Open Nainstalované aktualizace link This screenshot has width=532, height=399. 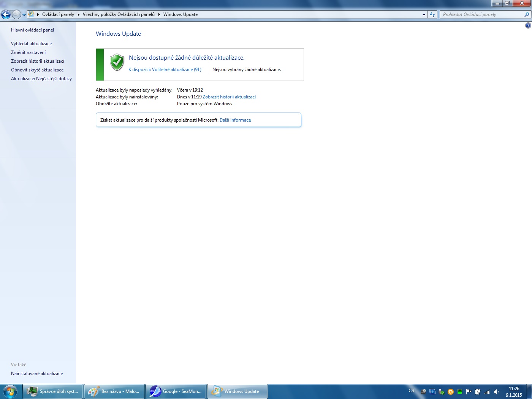tap(37, 374)
